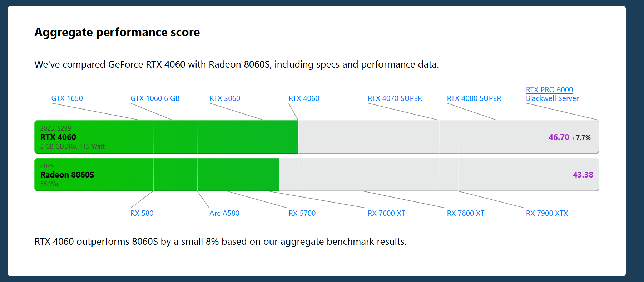644x282 pixels.
Task: Open the RTX 4070 SUPER link
Action: (x=395, y=98)
